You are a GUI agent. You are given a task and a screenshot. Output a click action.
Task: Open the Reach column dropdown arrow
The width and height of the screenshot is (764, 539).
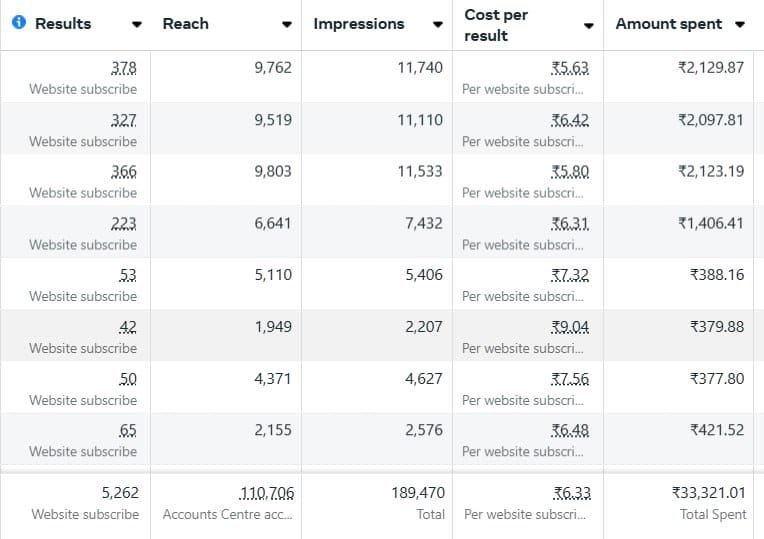click(x=287, y=25)
